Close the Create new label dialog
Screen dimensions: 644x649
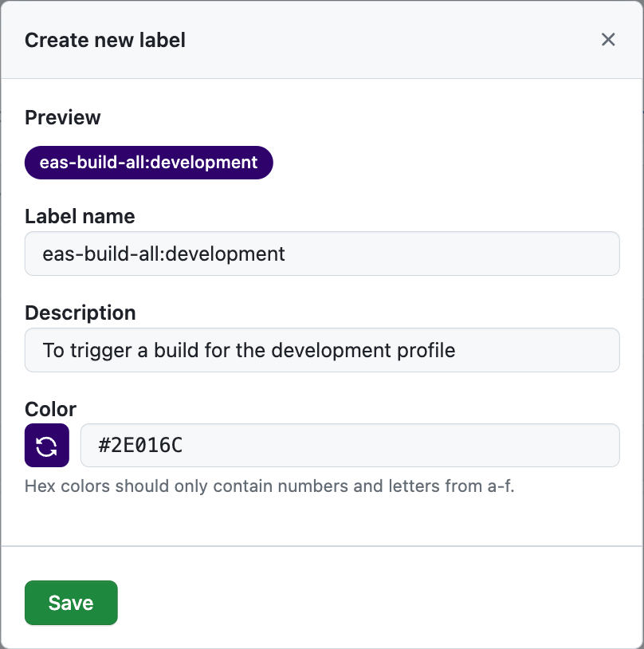pyautogui.click(x=608, y=39)
